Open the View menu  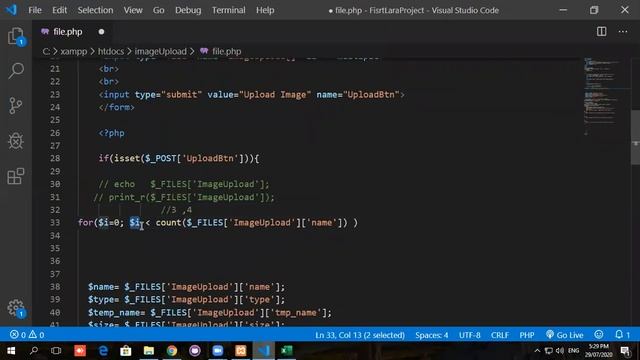(x=133, y=10)
